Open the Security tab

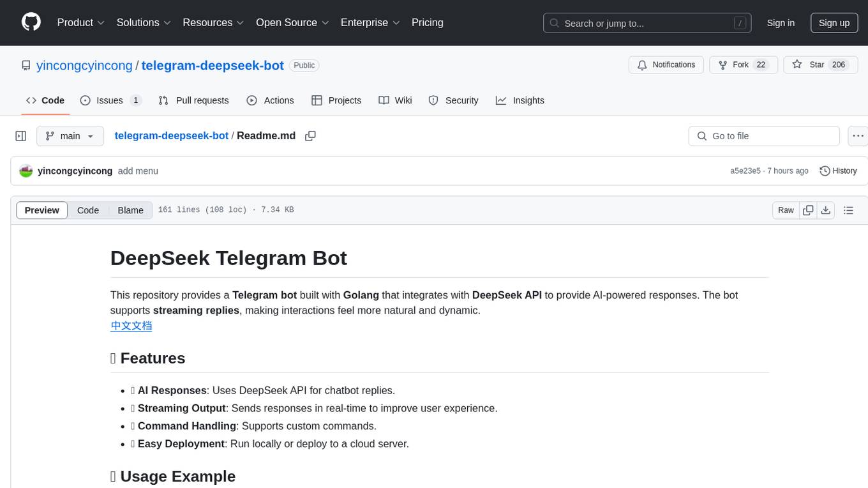[453, 100]
